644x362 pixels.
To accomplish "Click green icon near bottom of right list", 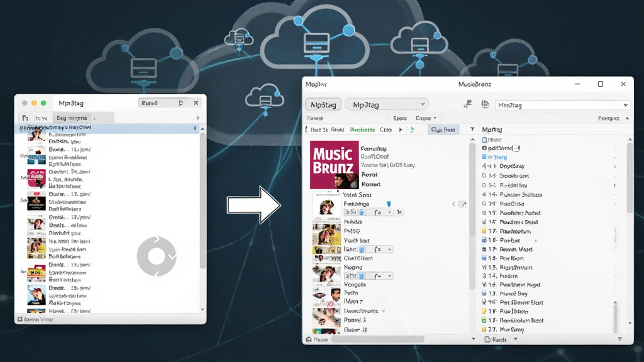I will point(484,320).
